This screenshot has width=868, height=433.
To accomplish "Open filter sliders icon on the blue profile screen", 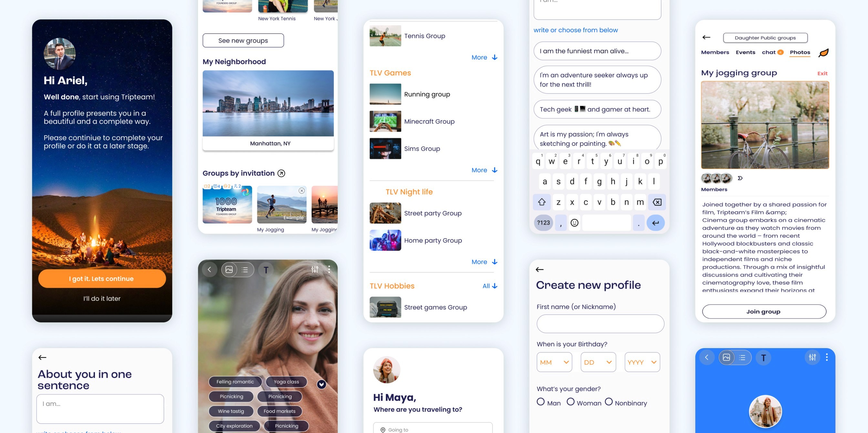I will [x=812, y=357].
